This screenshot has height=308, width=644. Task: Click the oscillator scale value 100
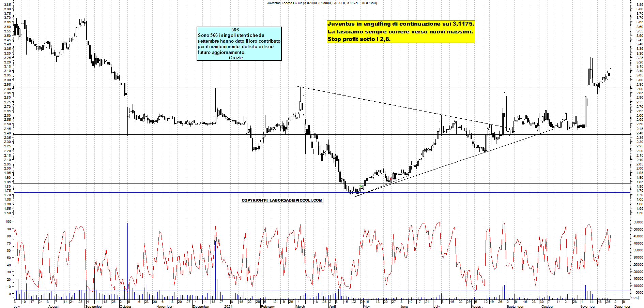click(x=7, y=222)
